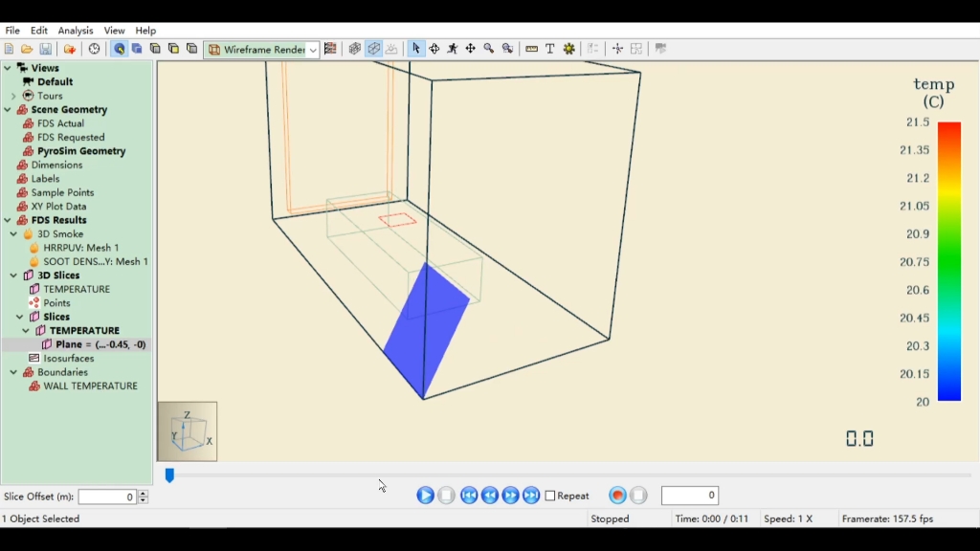Select the arrow pointer selection tool

click(x=415, y=49)
